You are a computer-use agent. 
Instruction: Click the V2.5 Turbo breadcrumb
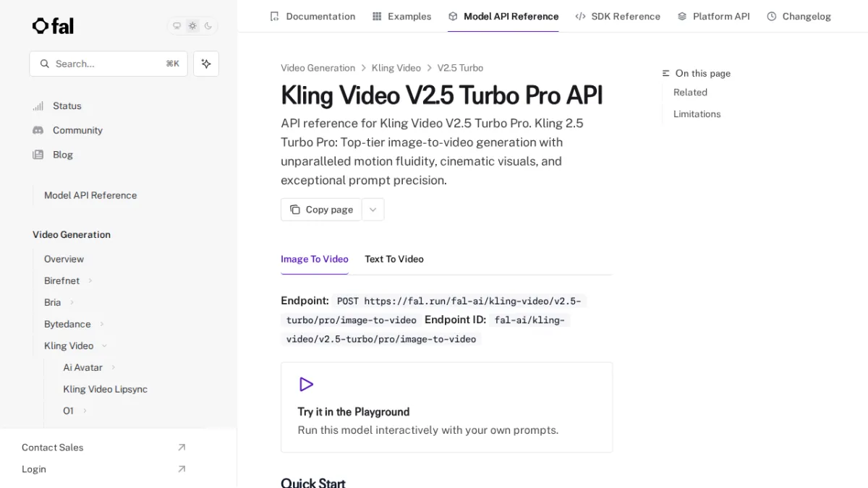tap(460, 68)
